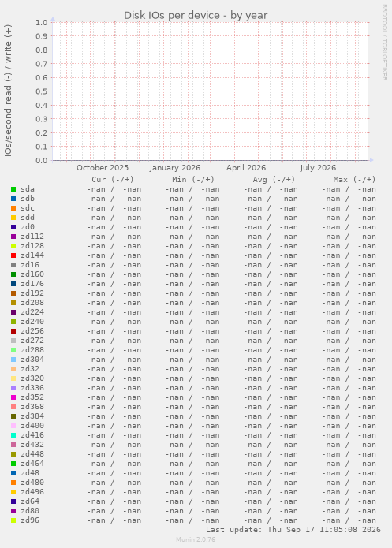Click the 'Last update: Thu Sep 17 11:05:08 2026' text
This screenshot has width=392, height=548.
293,530
